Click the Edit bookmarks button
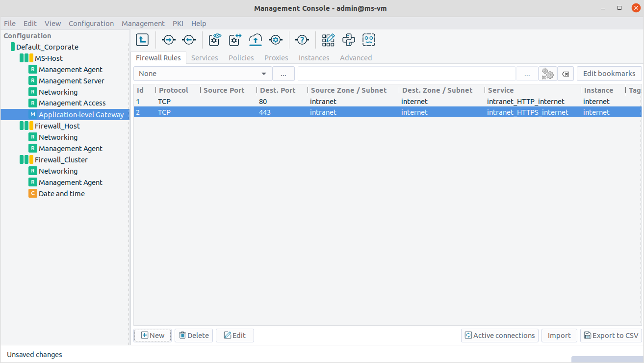Screen dimensions: 644x363 pos(609,74)
